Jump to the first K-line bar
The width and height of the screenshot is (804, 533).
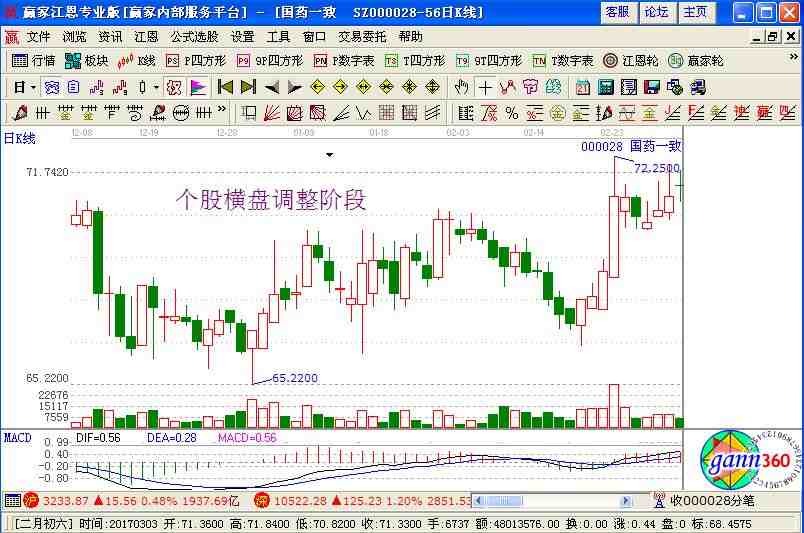225,88
